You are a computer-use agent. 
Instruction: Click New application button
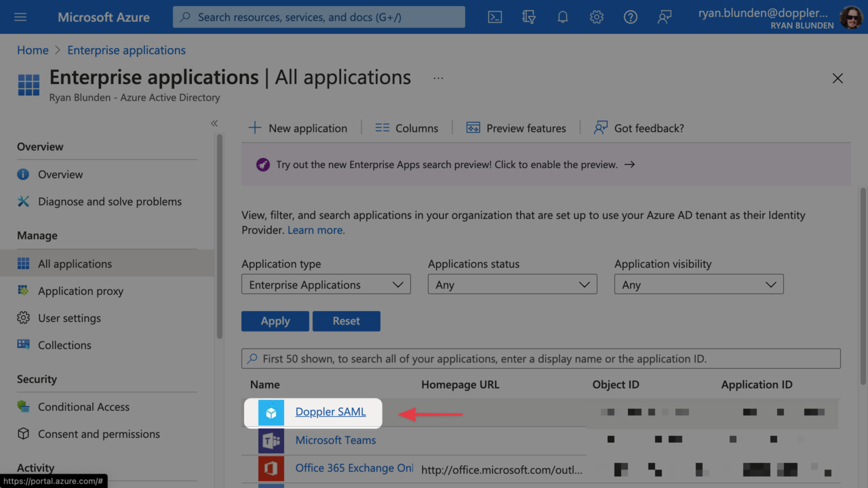[298, 128]
